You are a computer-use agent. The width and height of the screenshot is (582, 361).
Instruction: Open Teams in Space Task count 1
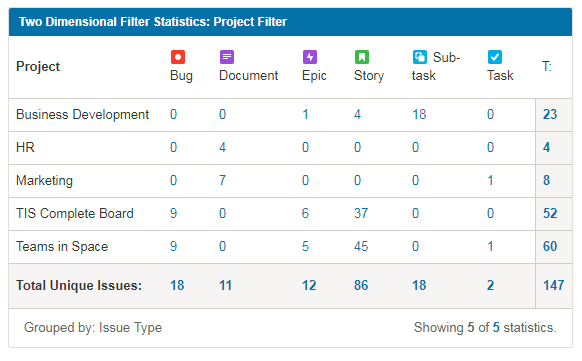(490, 246)
